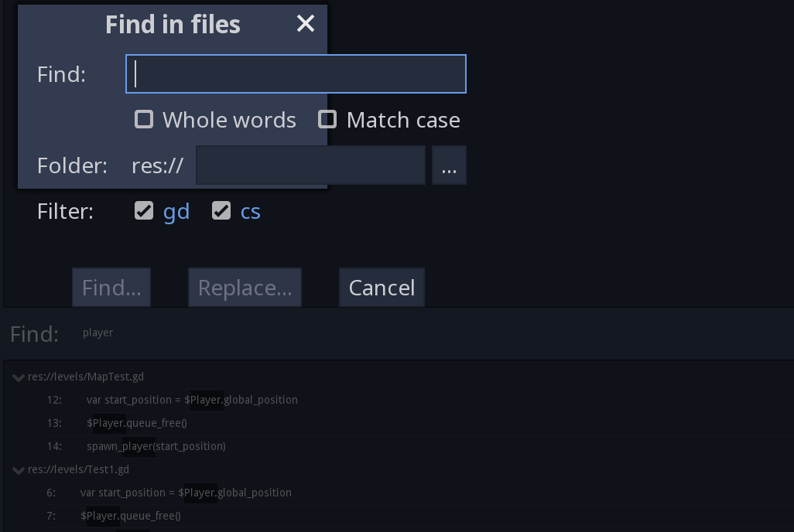The width and height of the screenshot is (794, 532).
Task: Close the Find in files dialog
Action: click(305, 23)
